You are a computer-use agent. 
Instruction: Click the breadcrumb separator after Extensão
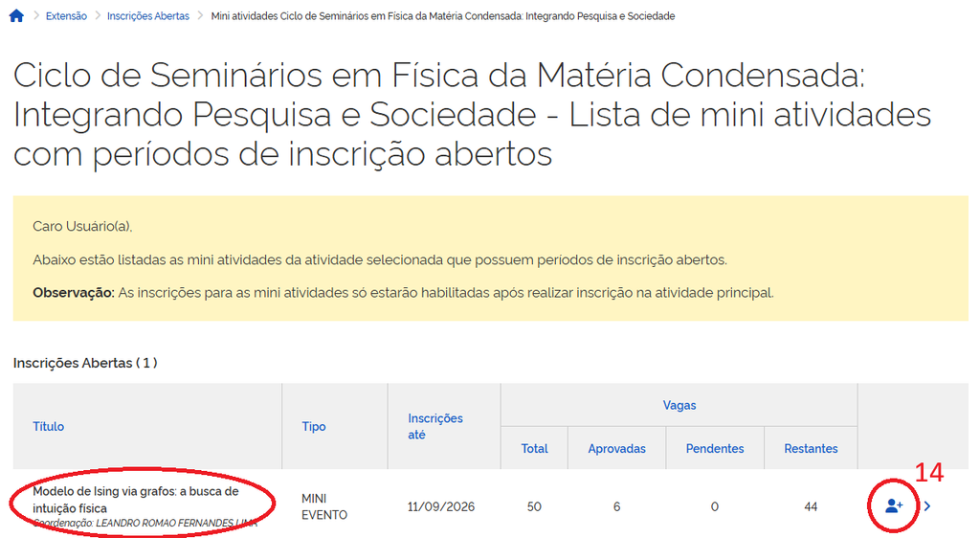[x=98, y=15]
